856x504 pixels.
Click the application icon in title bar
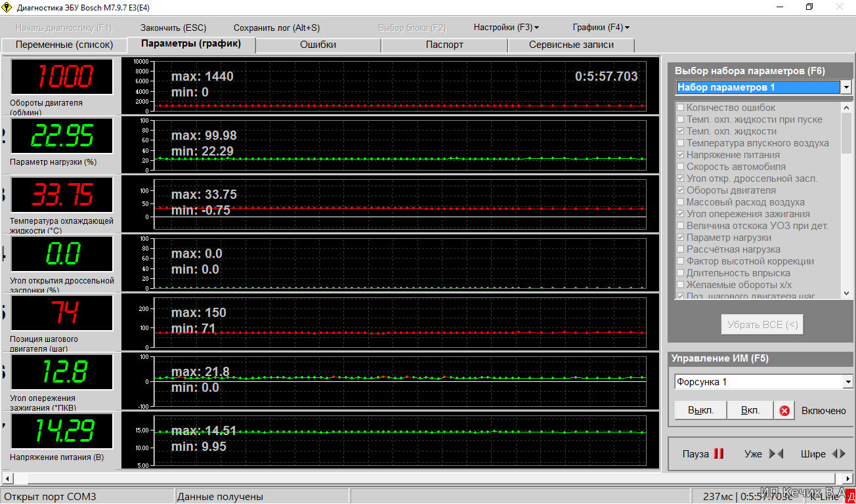pos(7,7)
